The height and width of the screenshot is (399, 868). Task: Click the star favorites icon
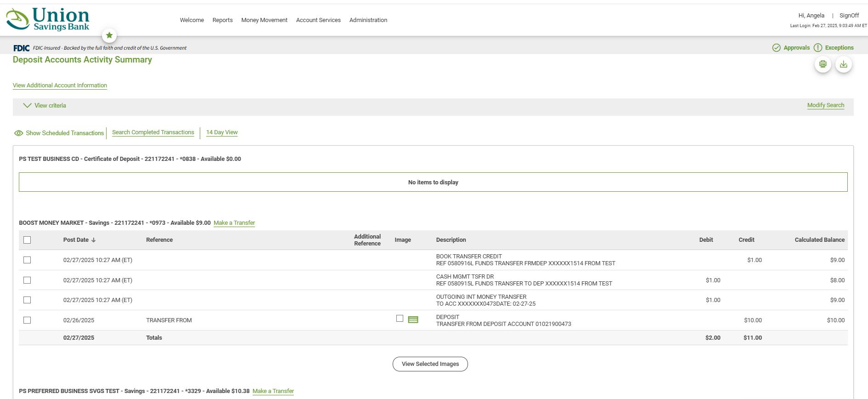point(109,35)
